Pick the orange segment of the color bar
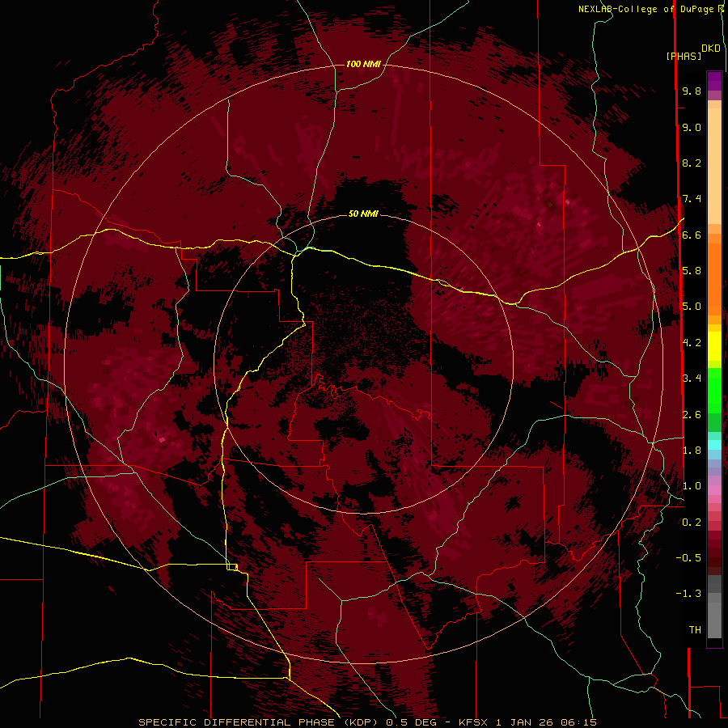This screenshot has width=728, height=728. [714, 278]
